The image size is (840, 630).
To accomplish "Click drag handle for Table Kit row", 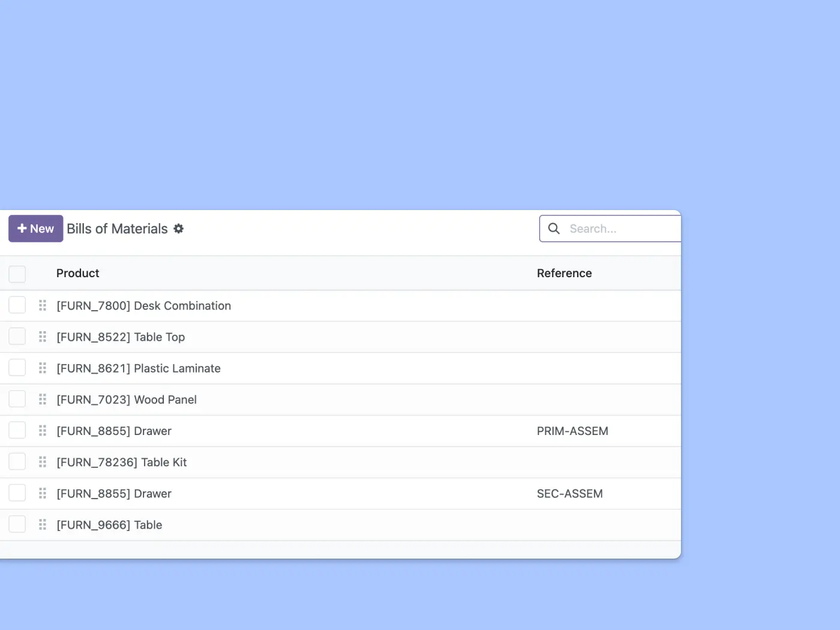I will (43, 462).
